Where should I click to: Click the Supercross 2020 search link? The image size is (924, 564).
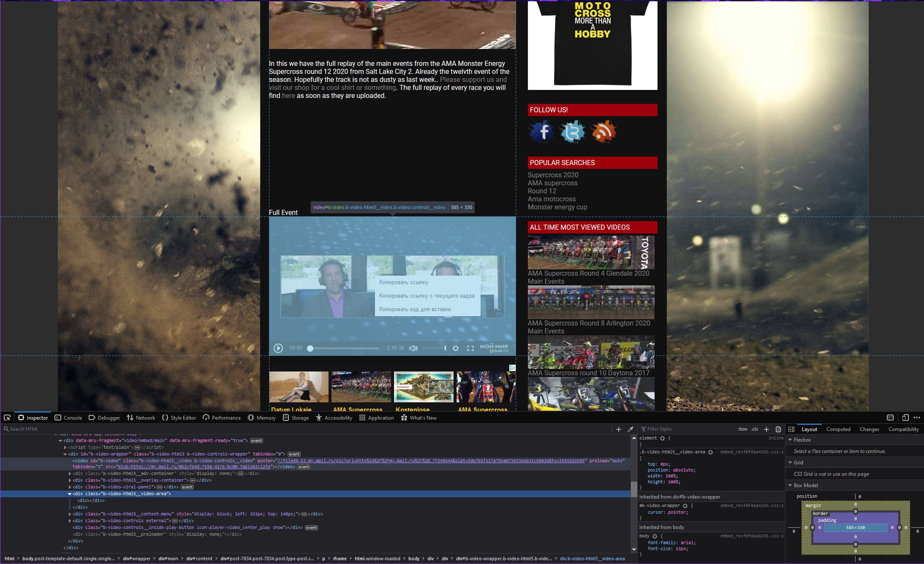tap(553, 175)
